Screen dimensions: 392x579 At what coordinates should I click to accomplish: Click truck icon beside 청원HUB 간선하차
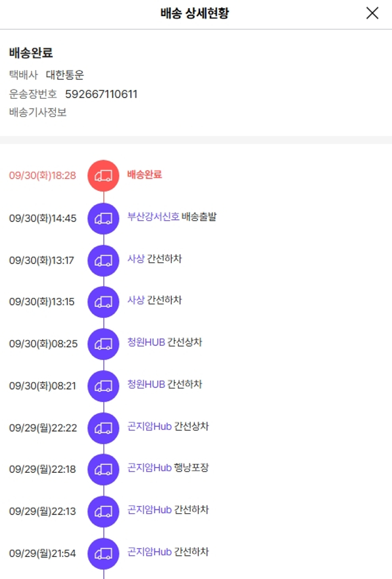pos(103,386)
